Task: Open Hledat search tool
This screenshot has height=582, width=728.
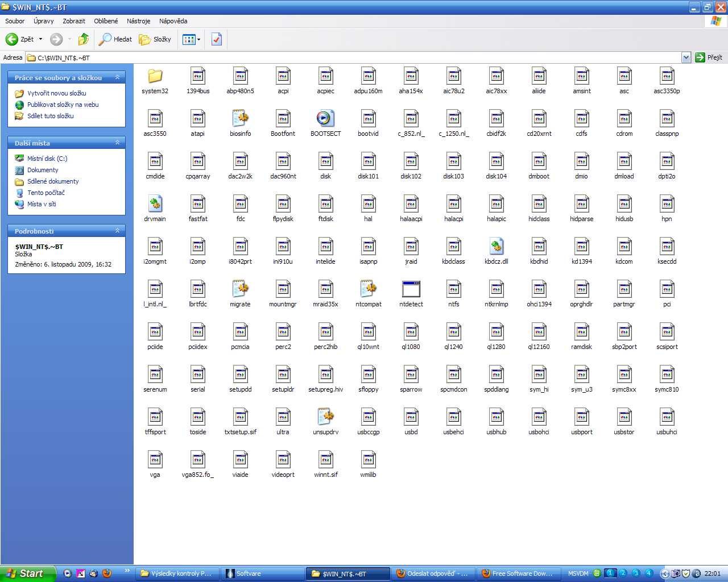Action: pos(115,39)
